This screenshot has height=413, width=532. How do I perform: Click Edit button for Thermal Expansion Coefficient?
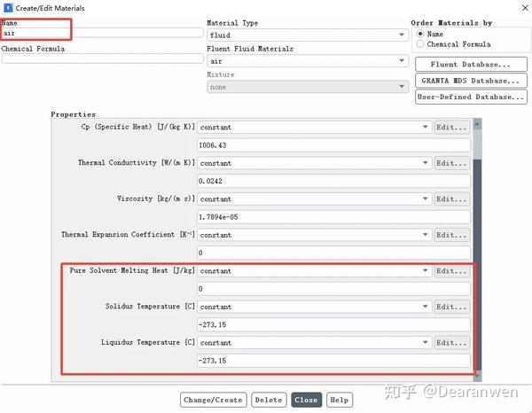[x=452, y=235]
